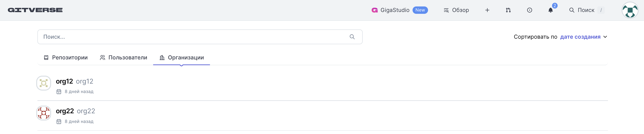Select the Организации tab

[182, 58]
